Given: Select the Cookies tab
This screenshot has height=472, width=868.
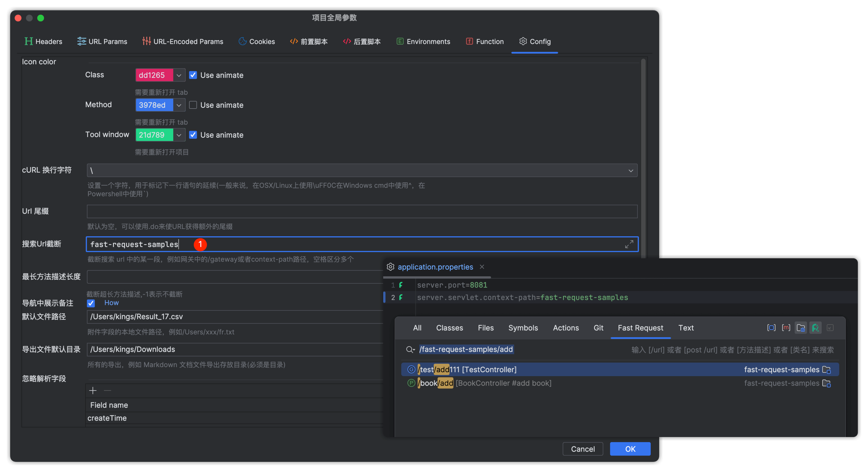Looking at the screenshot, I should tap(257, 41).
